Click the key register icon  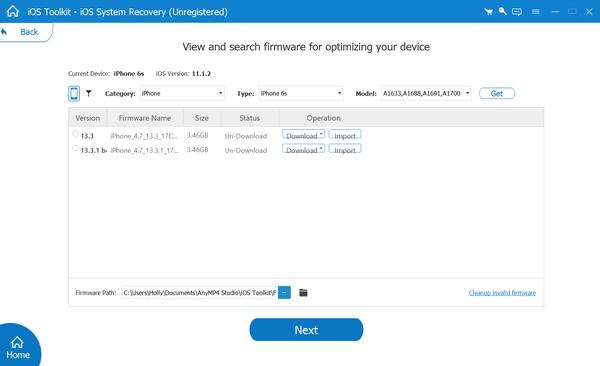[502, 11]
